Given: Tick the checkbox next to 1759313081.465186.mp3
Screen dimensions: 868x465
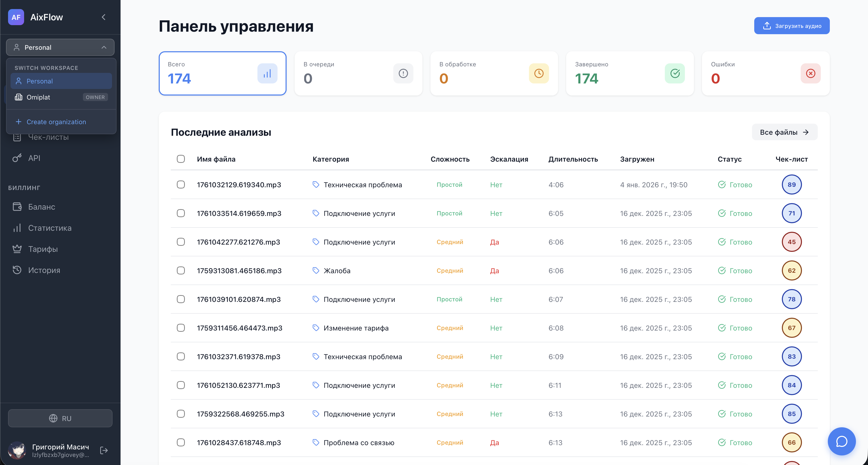Looking at the screenshot, I should coord(181,270).
